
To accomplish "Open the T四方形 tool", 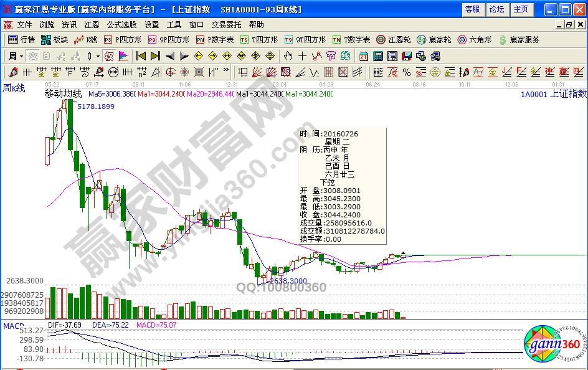I will pyautogui.click(x=260, y=40).
